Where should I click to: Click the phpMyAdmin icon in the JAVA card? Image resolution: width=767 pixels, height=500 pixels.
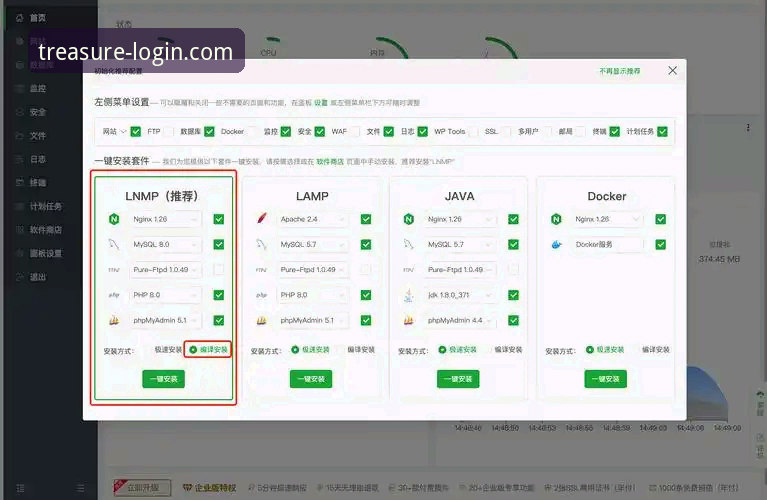[x=409, y=320]
